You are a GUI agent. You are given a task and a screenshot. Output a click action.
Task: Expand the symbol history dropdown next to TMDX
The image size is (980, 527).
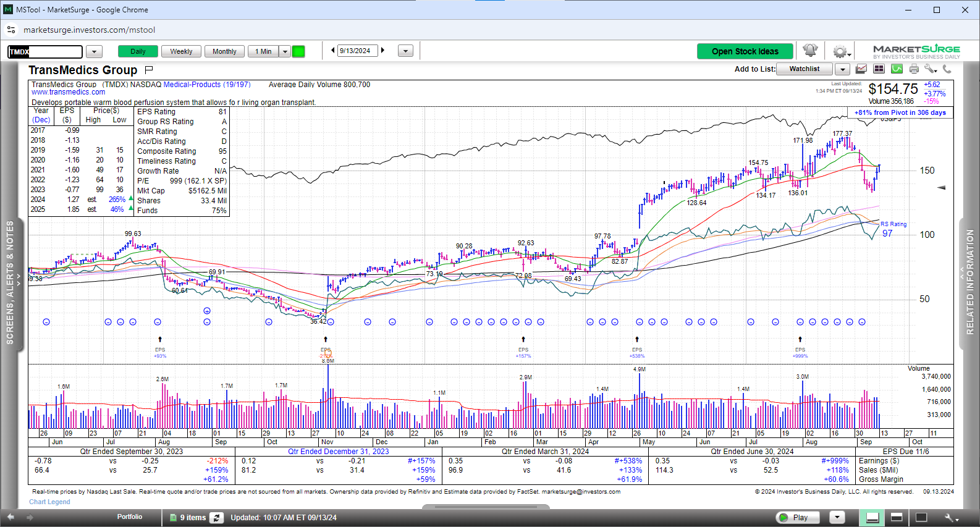(x=94, y=51)
